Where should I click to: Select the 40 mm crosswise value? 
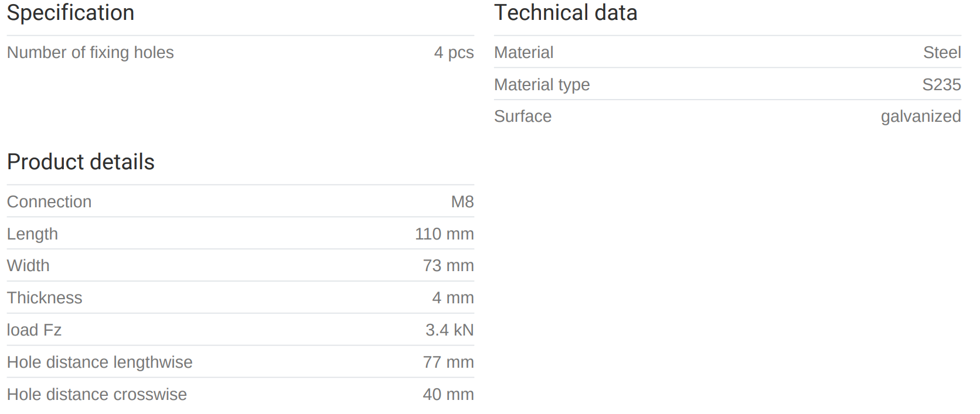click(x=448, y=395)
